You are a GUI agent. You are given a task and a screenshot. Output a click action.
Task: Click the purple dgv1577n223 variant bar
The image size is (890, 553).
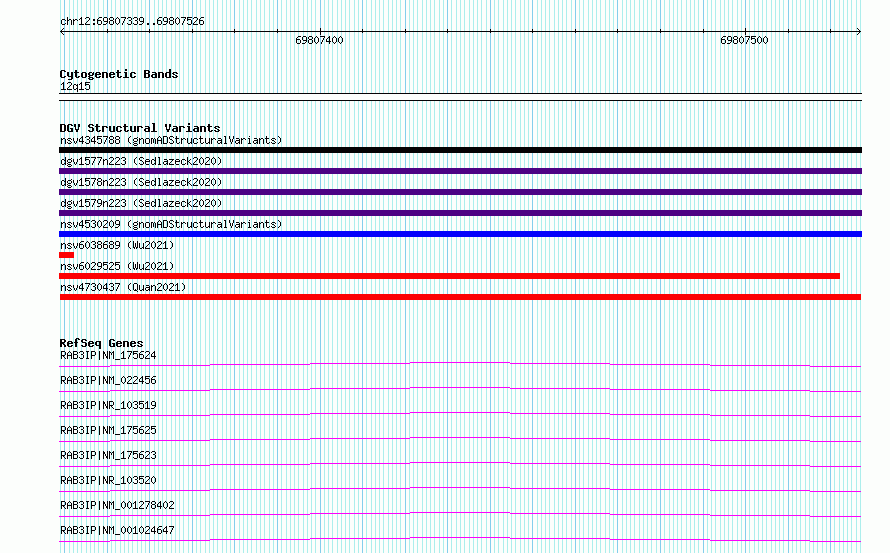pos(460,171)
